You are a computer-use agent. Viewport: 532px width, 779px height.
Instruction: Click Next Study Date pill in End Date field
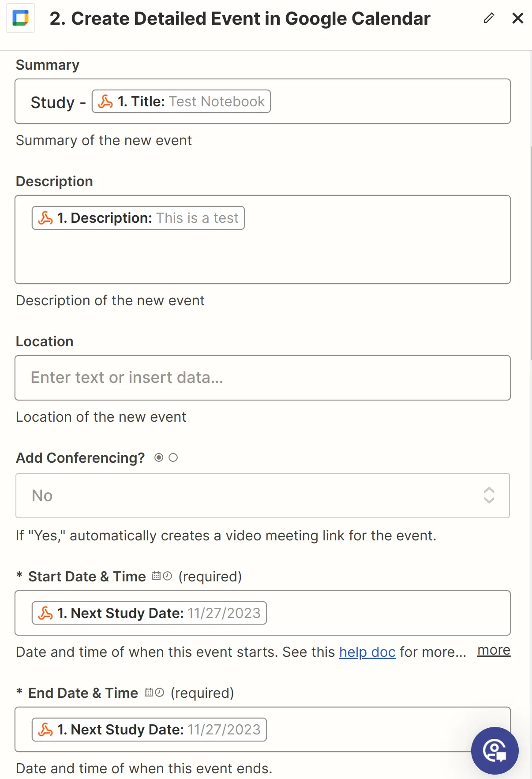[149, 730]
